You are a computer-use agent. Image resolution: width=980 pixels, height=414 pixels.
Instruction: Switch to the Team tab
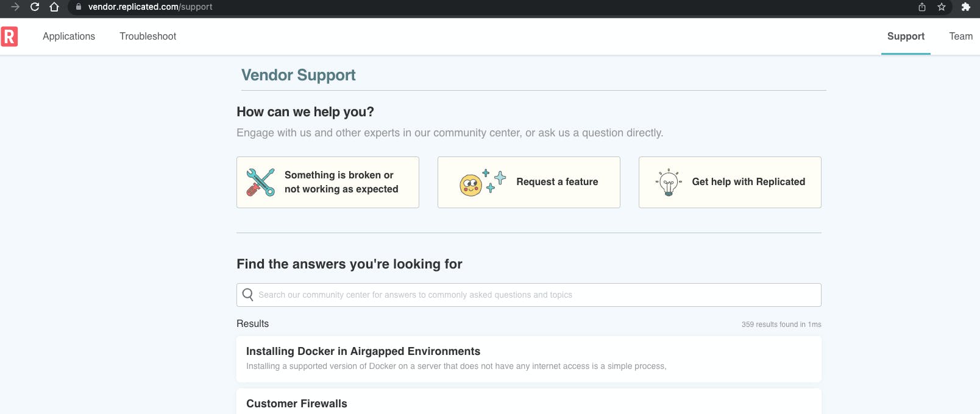[x=960, y=37]
